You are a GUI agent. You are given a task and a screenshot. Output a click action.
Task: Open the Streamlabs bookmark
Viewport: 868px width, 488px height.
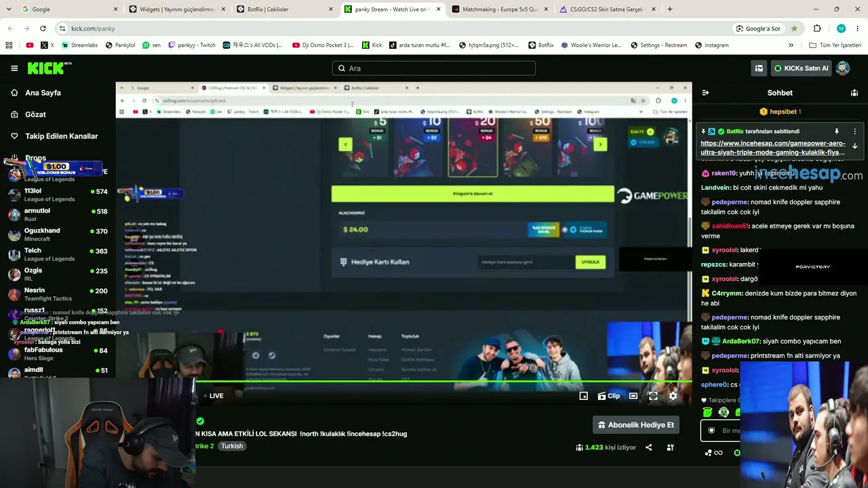coord(79,45)
